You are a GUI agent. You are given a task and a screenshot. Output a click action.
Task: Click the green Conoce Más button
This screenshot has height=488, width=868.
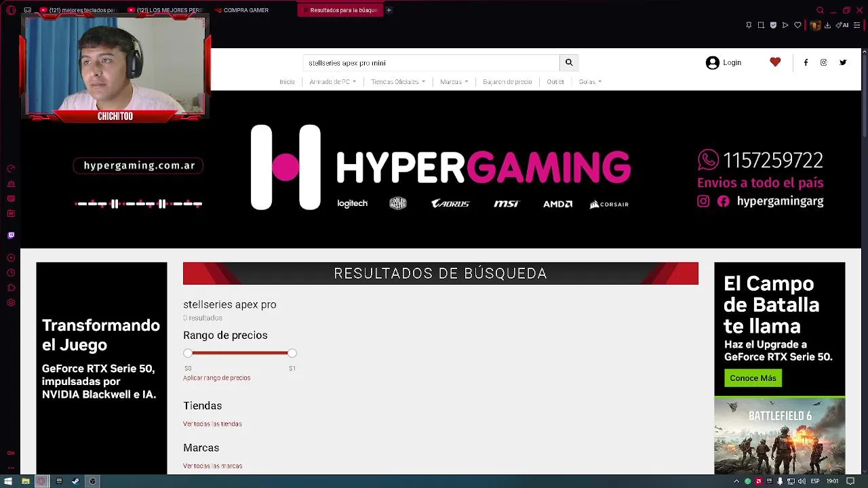(753, 378)
